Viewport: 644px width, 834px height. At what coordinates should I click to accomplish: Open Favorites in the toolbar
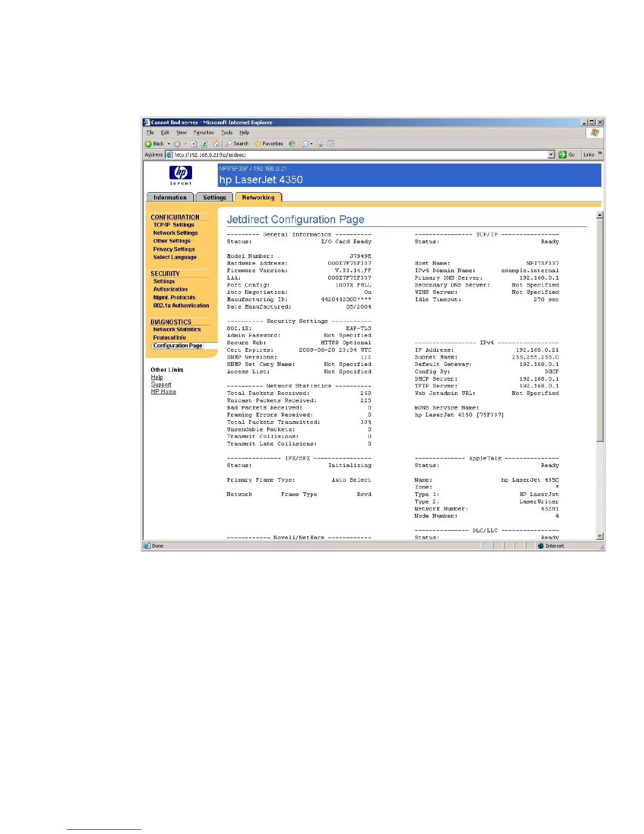click(268, 144)
